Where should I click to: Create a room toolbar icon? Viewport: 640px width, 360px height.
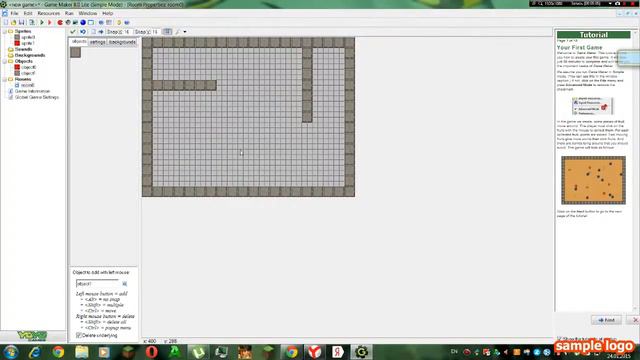pyautogui.click(x=91, y=22)
